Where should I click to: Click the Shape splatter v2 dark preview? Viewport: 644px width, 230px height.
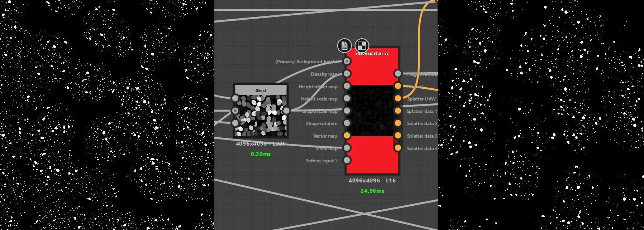(x=372, y=111)
